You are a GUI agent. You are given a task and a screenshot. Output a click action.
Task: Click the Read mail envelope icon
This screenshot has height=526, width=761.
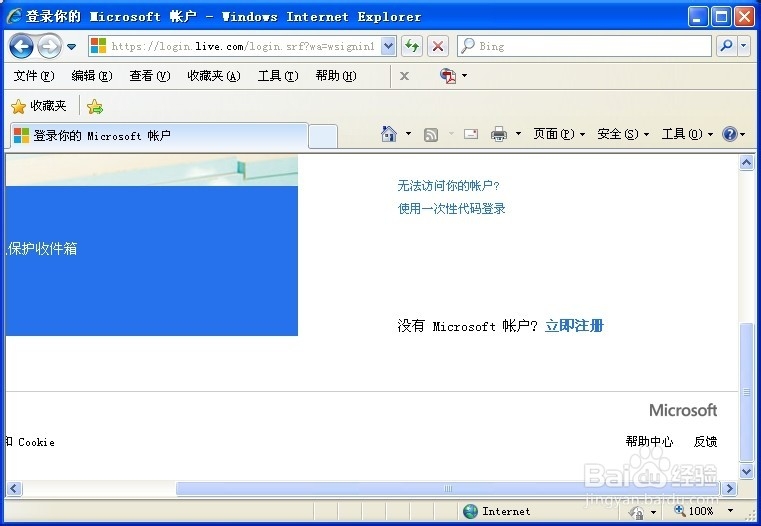(x=471, y=134)
